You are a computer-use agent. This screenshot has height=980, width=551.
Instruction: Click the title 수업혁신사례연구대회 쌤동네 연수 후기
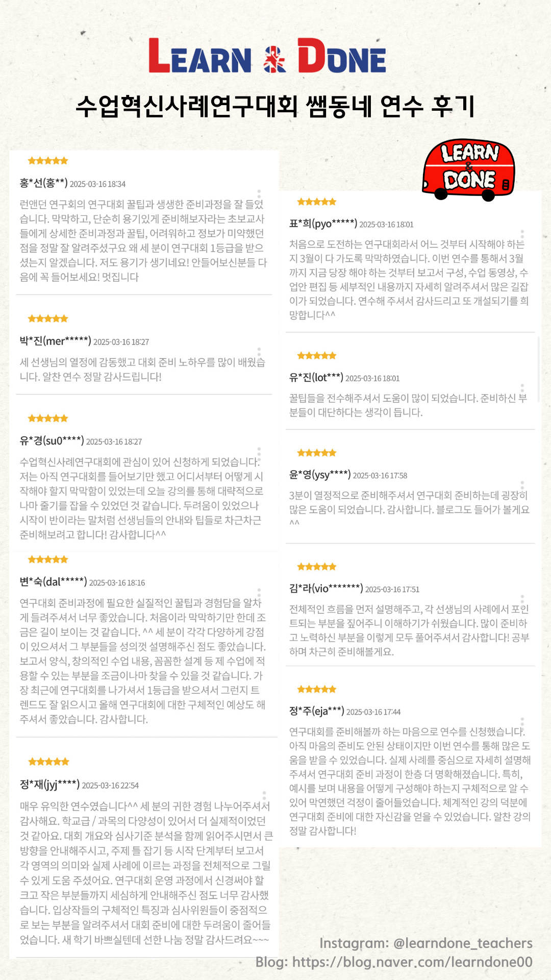[275, 106]
